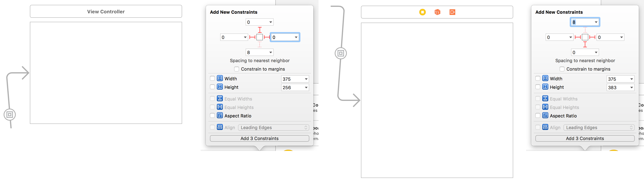Viewport: 644px width, 182px height.
Task: Toggle top red constraint strut in left popup
Action: (260, 30)
